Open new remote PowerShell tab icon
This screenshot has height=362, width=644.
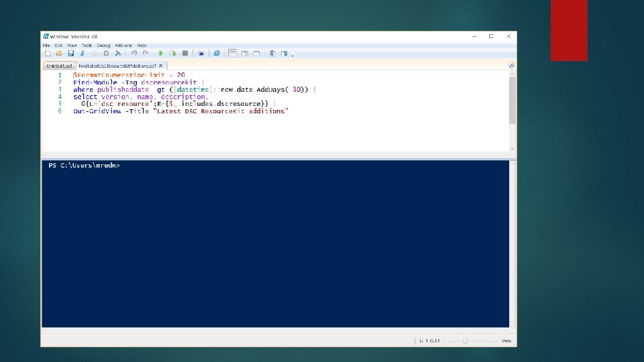[x=201, y=54]
